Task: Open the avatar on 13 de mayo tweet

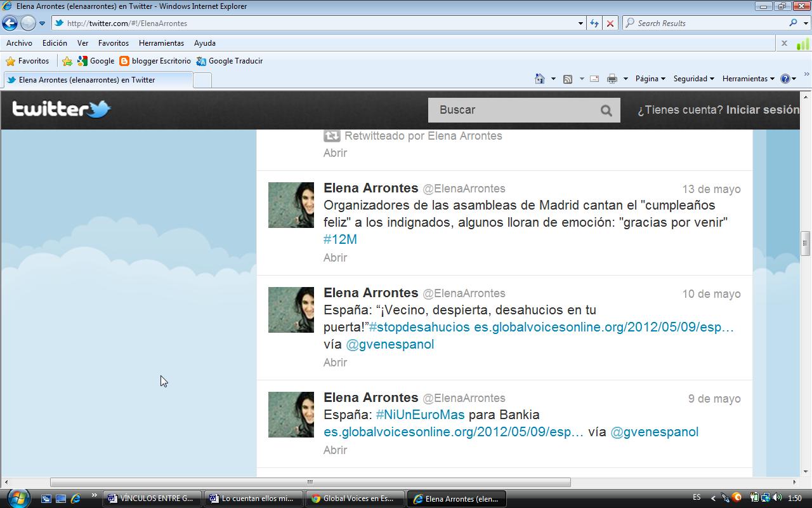Action: [291, 205]
